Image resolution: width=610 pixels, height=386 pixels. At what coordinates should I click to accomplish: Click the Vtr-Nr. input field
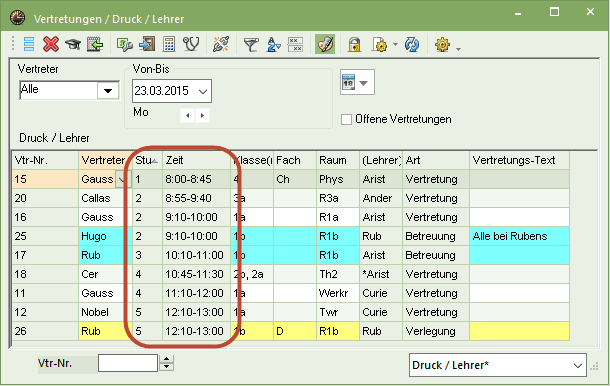(128, 363)
